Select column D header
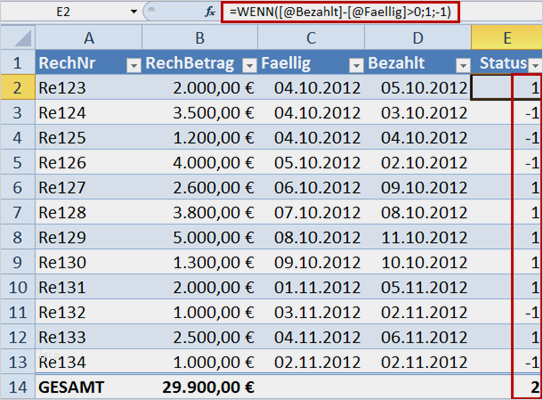The height and width of the screenshot is (400, 543). [x=418, y=38]
